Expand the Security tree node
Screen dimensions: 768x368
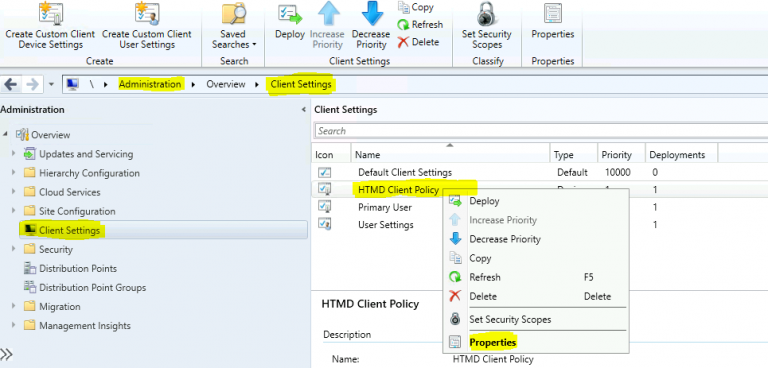14,249
